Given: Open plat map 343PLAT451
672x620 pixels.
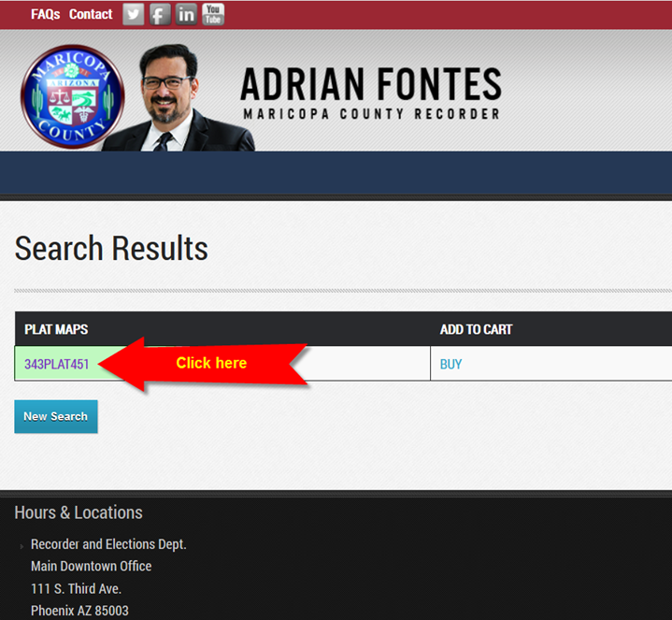Looking at the screenshot, I should point(57,364).
